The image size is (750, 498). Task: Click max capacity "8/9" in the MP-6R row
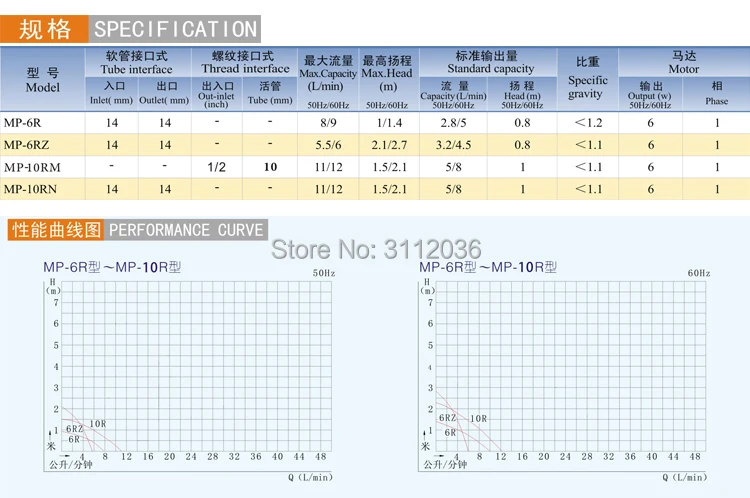328,123
